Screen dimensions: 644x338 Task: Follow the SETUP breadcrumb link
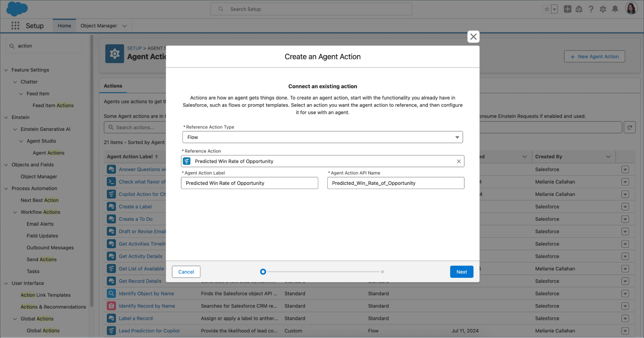click(x=134, y=48)
